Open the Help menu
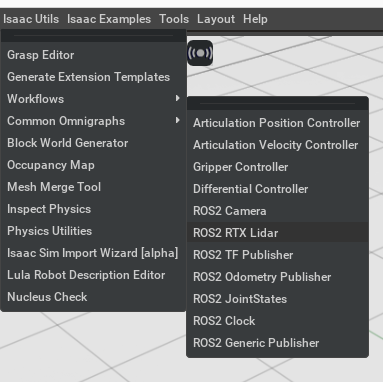Image resolution: width=383 pixels, height=382 pixels. pos(255,19)
